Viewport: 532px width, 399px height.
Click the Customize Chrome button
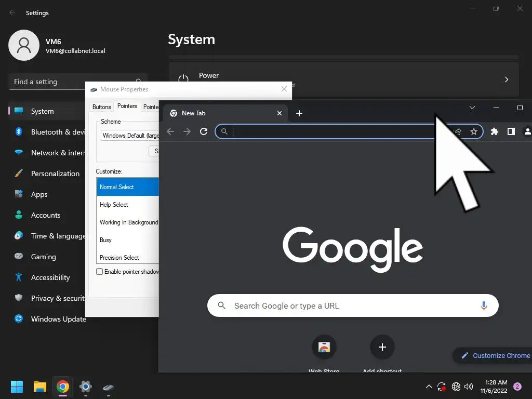[493, 355]
